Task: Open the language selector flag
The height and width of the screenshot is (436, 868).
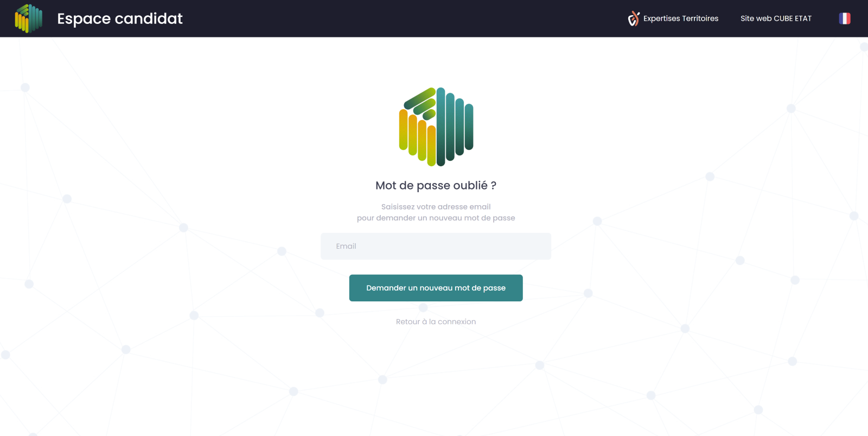Action: (x=845, y=18)
